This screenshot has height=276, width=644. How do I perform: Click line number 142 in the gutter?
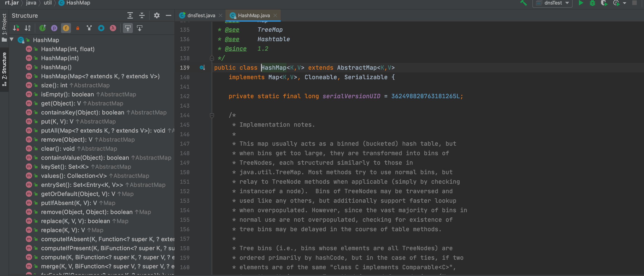coord(184,96)
